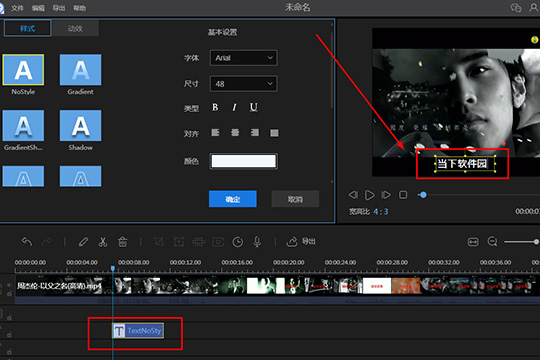Select the scissors split tool
This screenshot has width=540, height=360.
pos(103,242)
